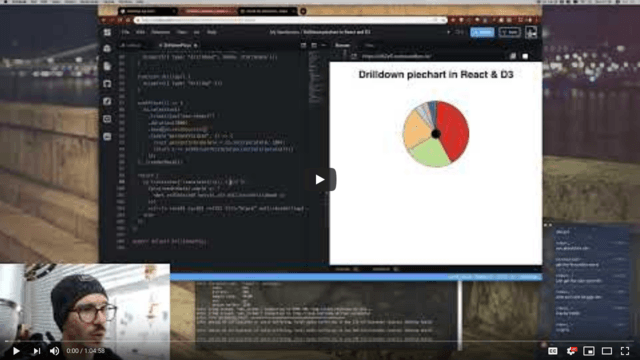The image size is (640, 360).
Task: Open the video settings gear menu
Action: coord(571,351)
